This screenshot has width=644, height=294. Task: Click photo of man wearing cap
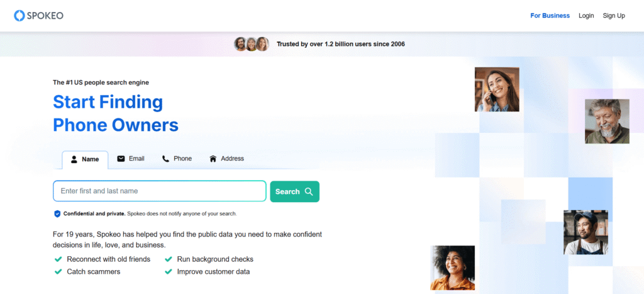pos(586,232)
